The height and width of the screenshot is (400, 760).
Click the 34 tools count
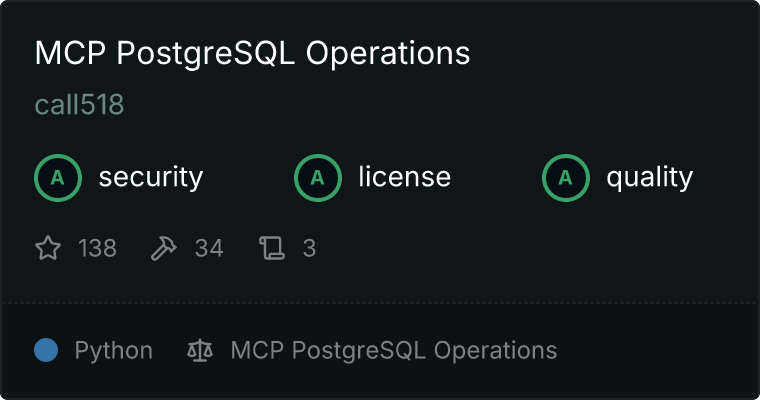208,248
